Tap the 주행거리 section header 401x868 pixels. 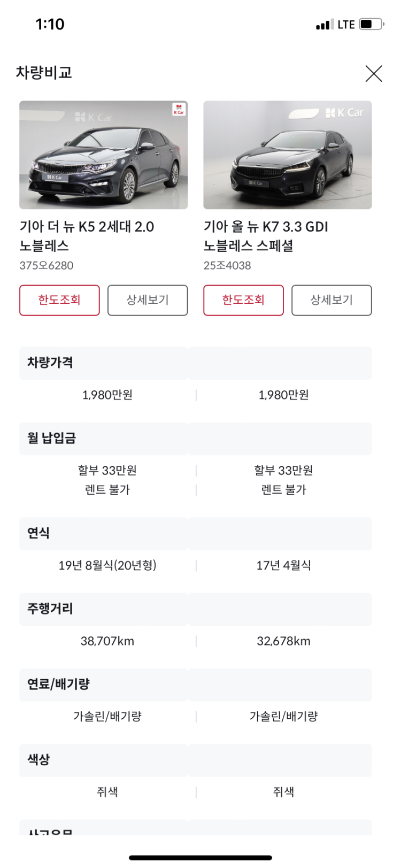coord(50,609)
